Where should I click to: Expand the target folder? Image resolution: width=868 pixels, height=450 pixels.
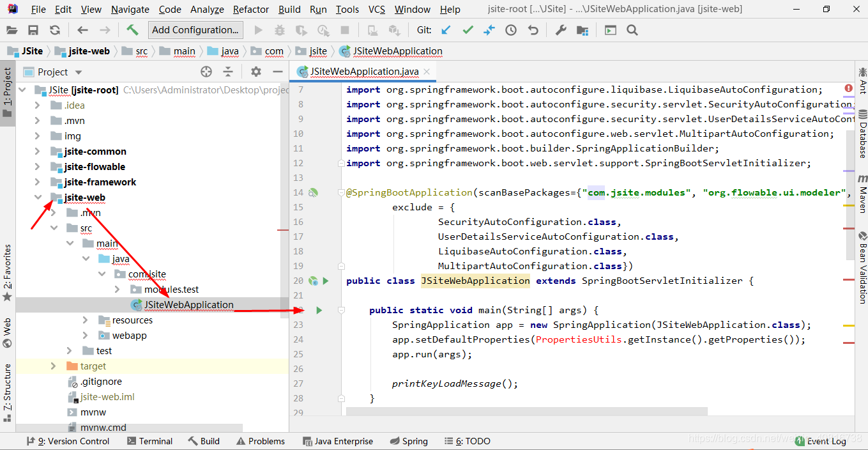click(54, 366)
